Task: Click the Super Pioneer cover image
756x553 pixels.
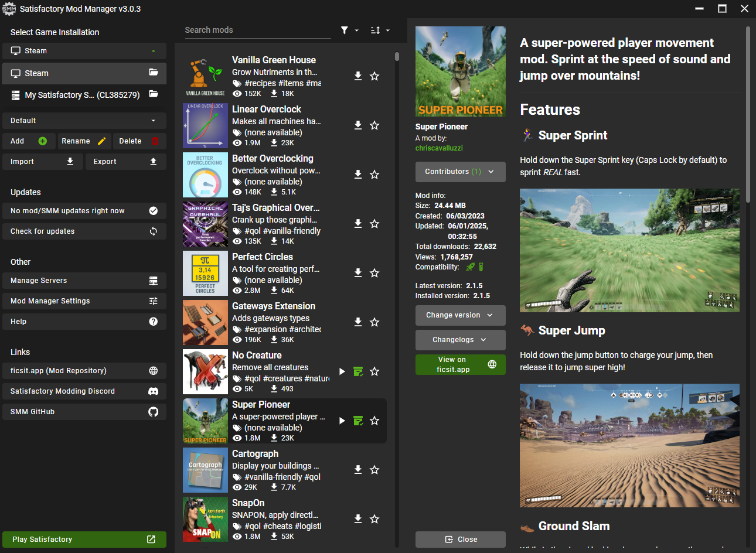Action: click(461, 71)
